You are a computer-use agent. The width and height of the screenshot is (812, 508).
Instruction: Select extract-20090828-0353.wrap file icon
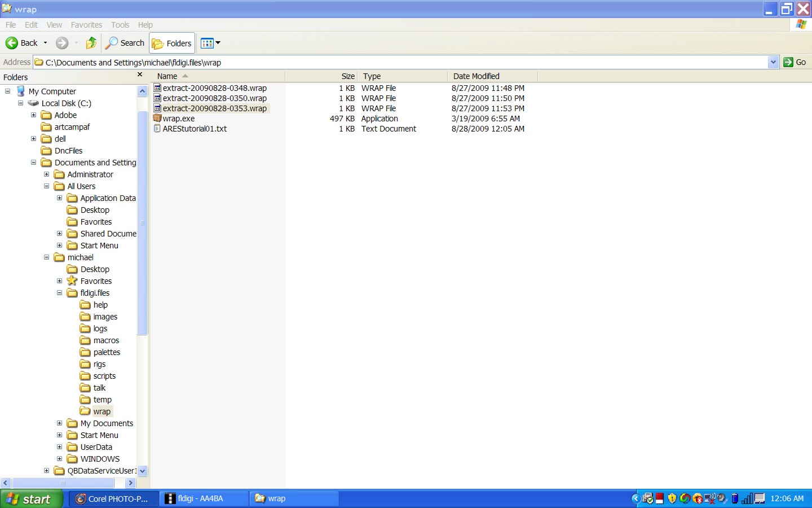pos(157,108)
